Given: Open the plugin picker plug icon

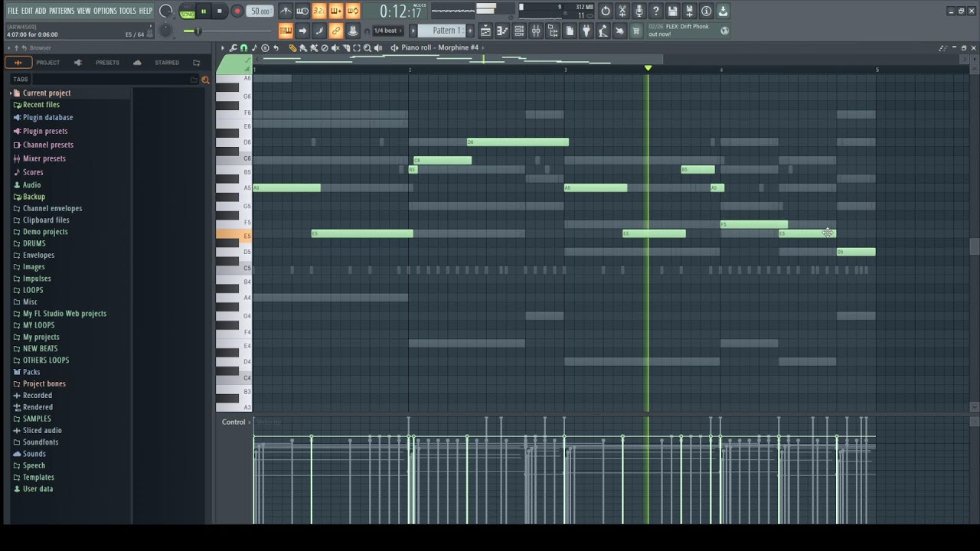Looking at the screenshot, I should pyautogui.click(x=586, y=31).
